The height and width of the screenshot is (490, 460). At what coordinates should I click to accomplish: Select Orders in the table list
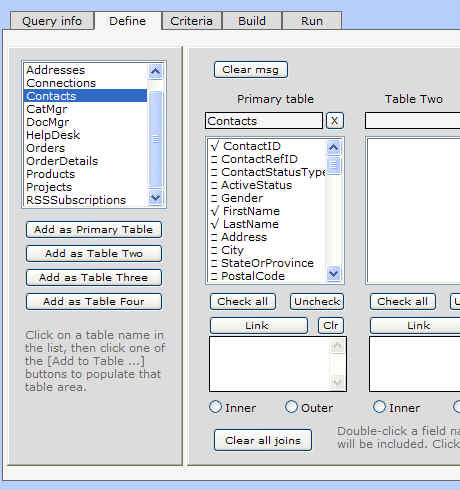(x=46, y=148)
